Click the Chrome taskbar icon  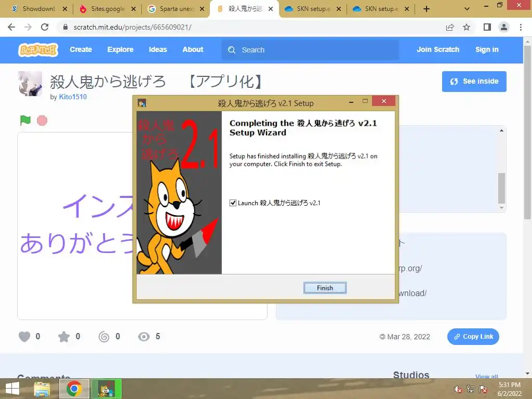[x=74, y=389]
